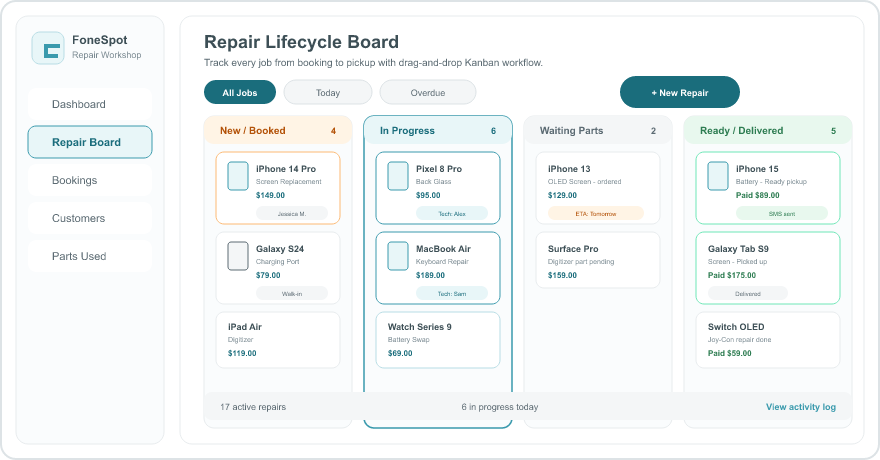880x460 pixels.
Task: Click the Digitizer part pending text
Action: (581, 262)
